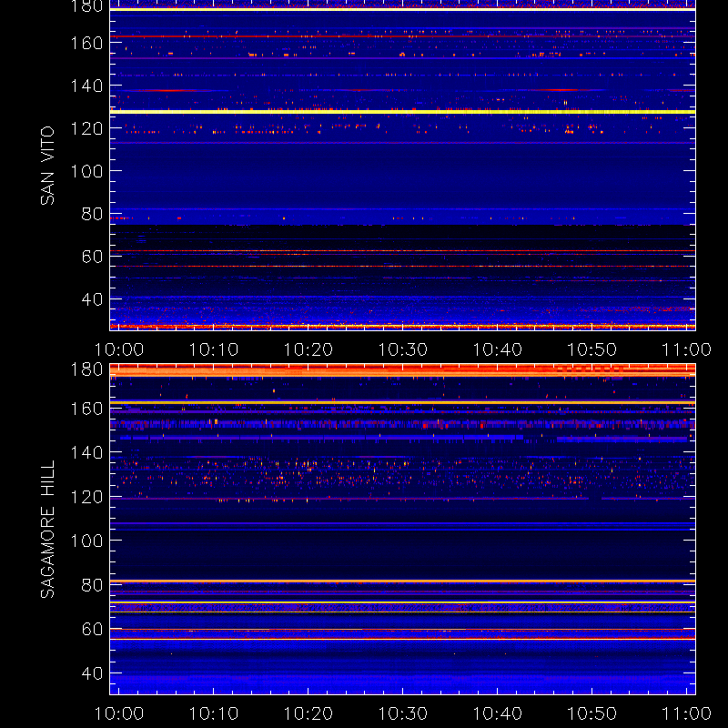728x728 pixels.
Task: Choose the 11:00 time label under SAGAMORE HILL plot
Action: (687, 713)
